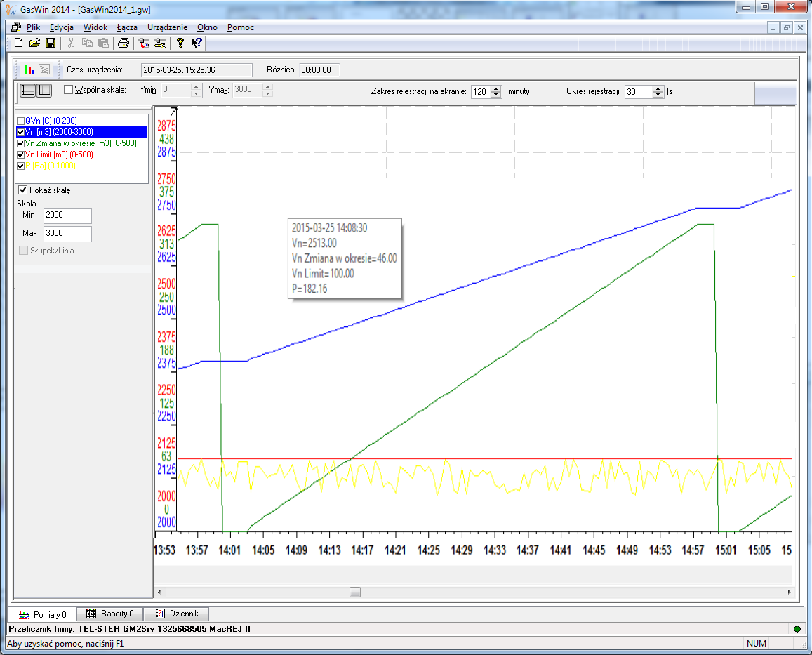
Task: Print using the printer icon
Action: click(124, 43)
